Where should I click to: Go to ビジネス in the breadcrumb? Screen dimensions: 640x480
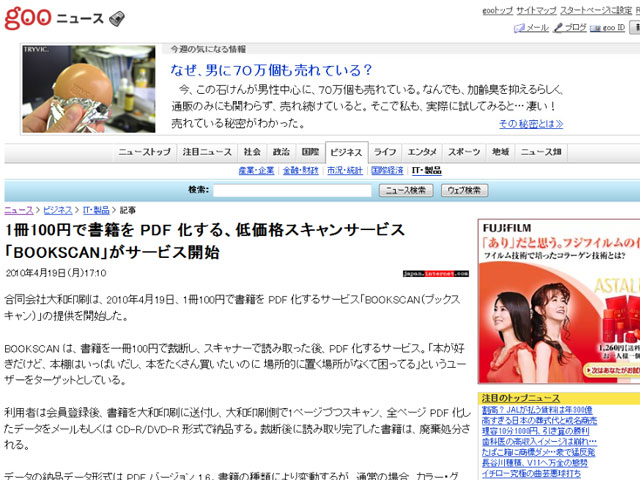[58, 210]
